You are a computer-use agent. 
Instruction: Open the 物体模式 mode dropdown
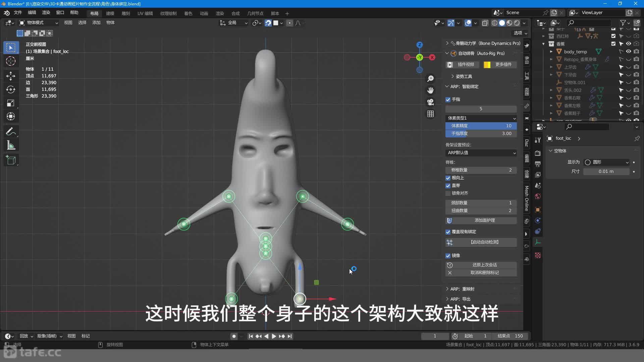coord(39,23)
